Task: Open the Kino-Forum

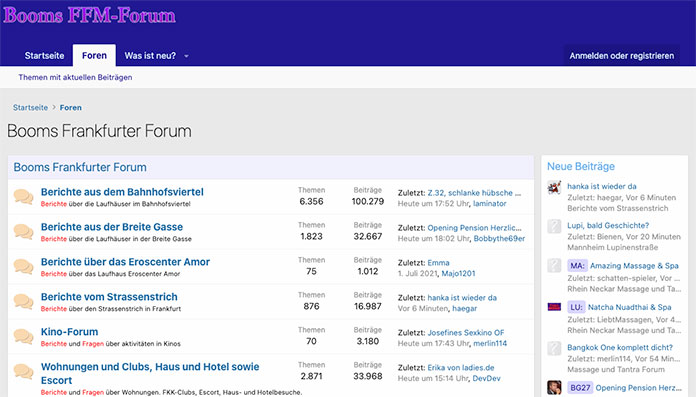Action: [69, 332]
